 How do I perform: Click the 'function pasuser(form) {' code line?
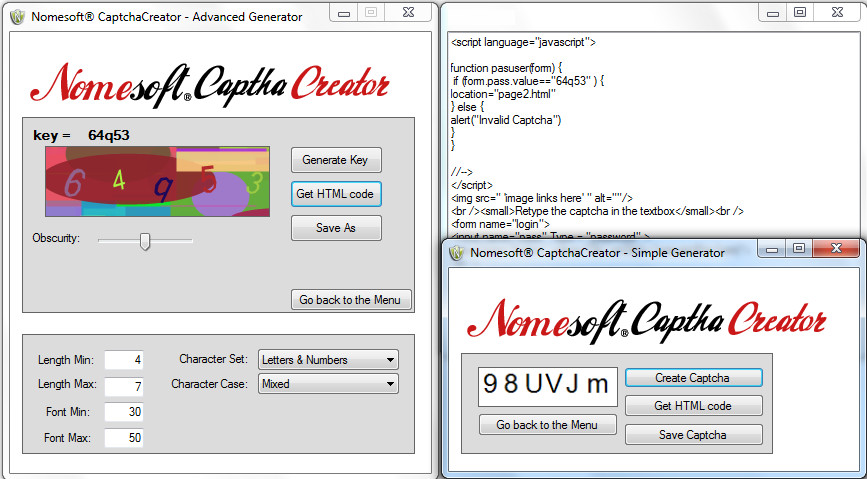pos(506,68)
